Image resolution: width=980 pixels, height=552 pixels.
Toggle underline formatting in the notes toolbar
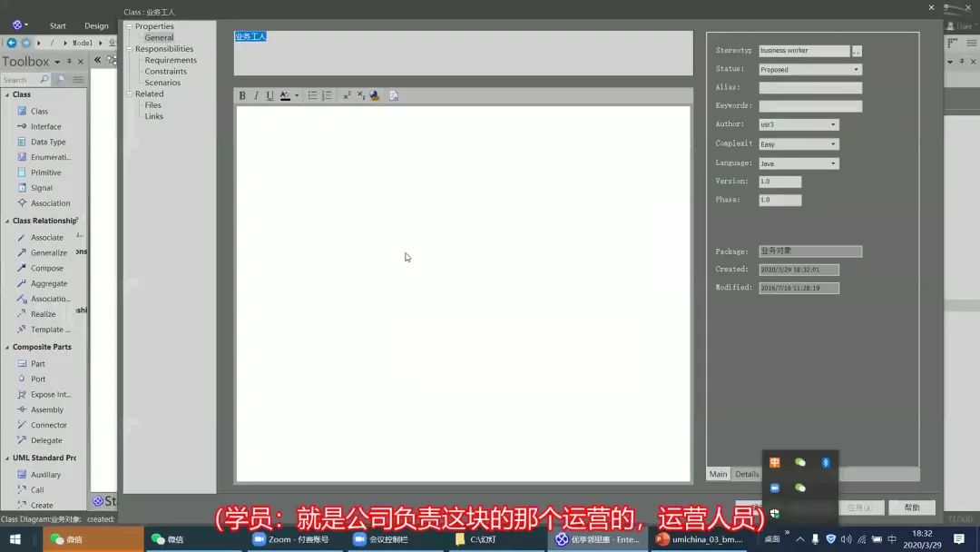click(269, 95)
